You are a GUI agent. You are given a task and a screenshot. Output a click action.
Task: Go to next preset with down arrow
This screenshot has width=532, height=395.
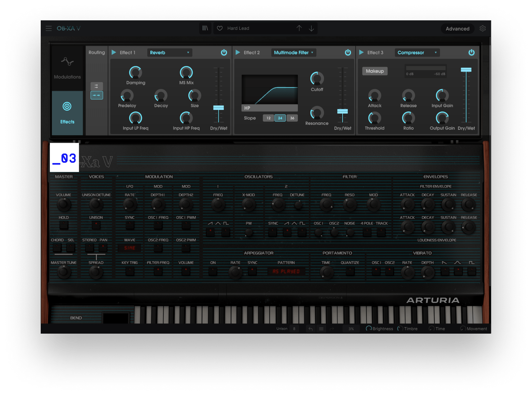coord(311,28)
